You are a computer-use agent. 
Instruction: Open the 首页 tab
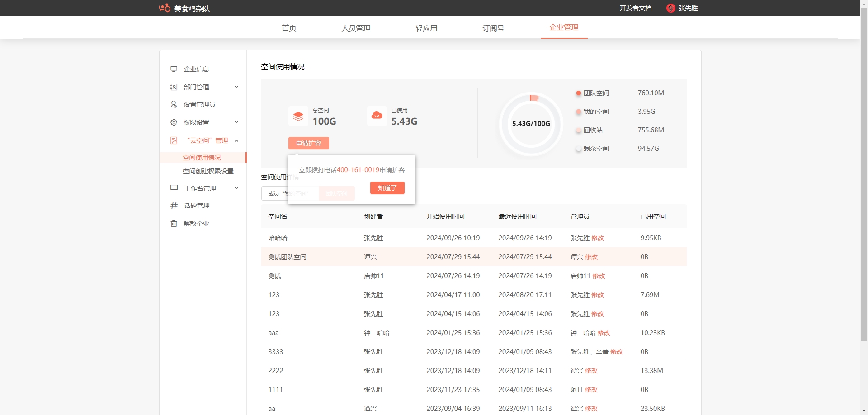point(289,28)
